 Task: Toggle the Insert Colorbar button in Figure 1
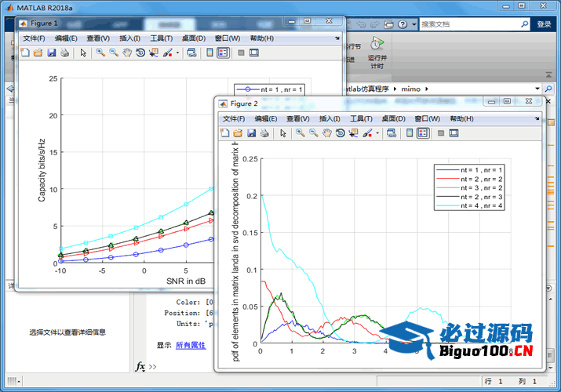pos(209,53)
